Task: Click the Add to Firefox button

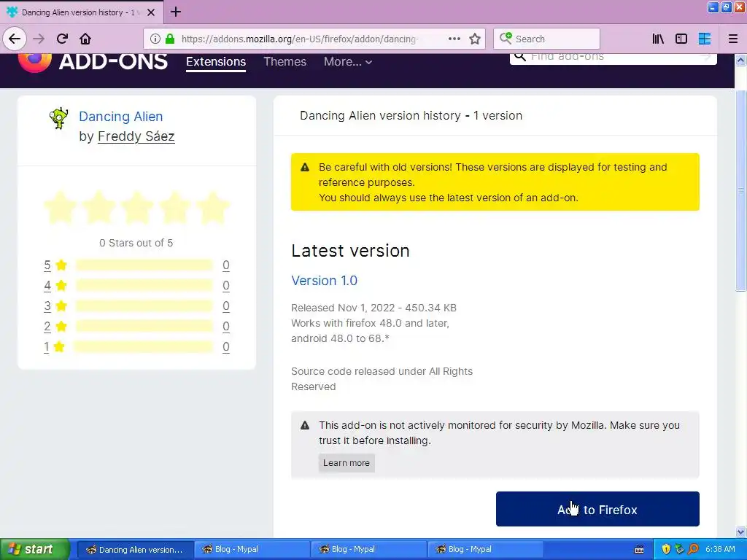Action: click(x=597, y=509)
